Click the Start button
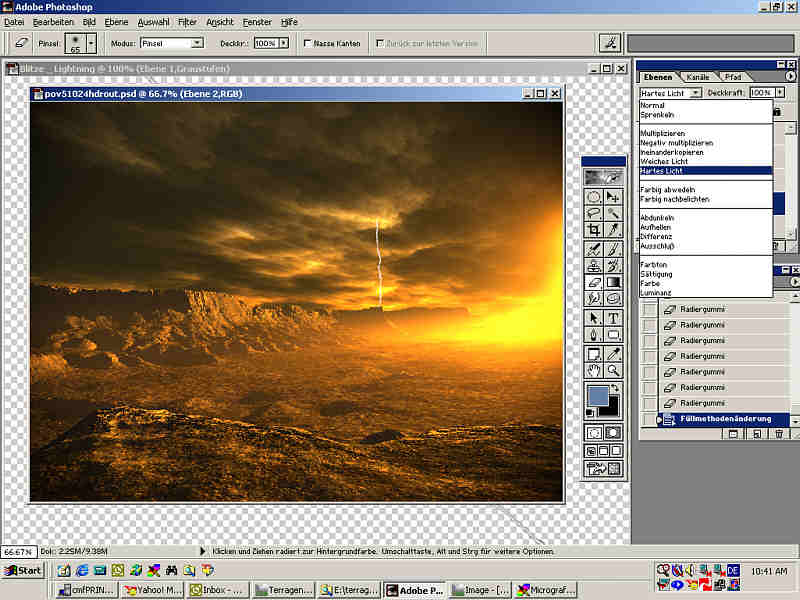The image size is (800, 600). coord(23,571)
